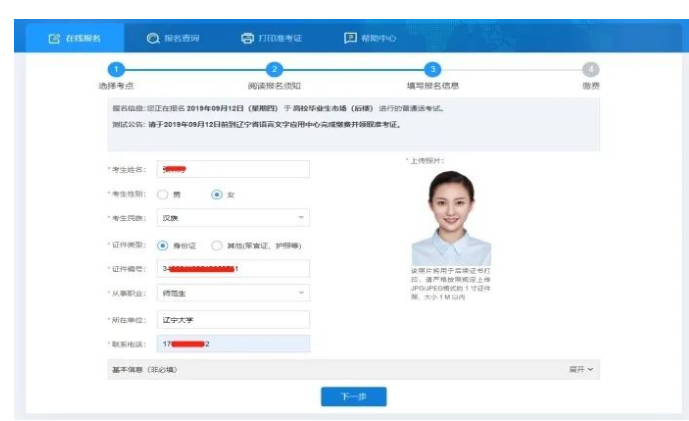Screen dimensions: 689x421
Task: Select 女 gender radio button
Action: pyautogui.click(x=216, y=194)
